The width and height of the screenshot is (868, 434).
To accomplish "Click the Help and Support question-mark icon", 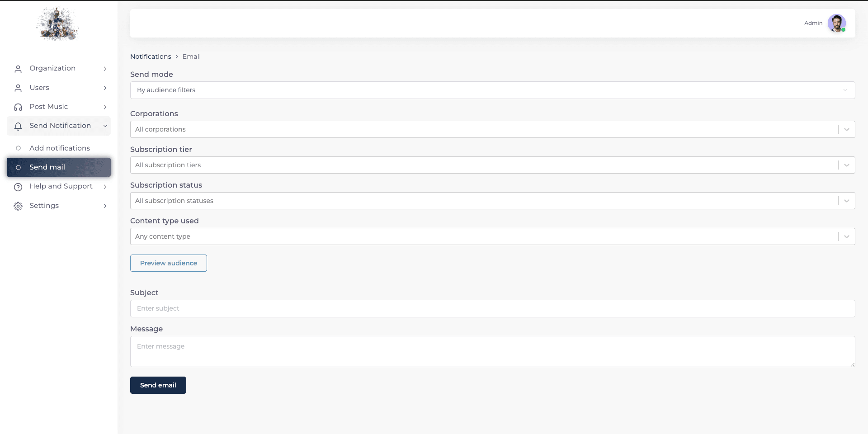I will click(18, 187).
